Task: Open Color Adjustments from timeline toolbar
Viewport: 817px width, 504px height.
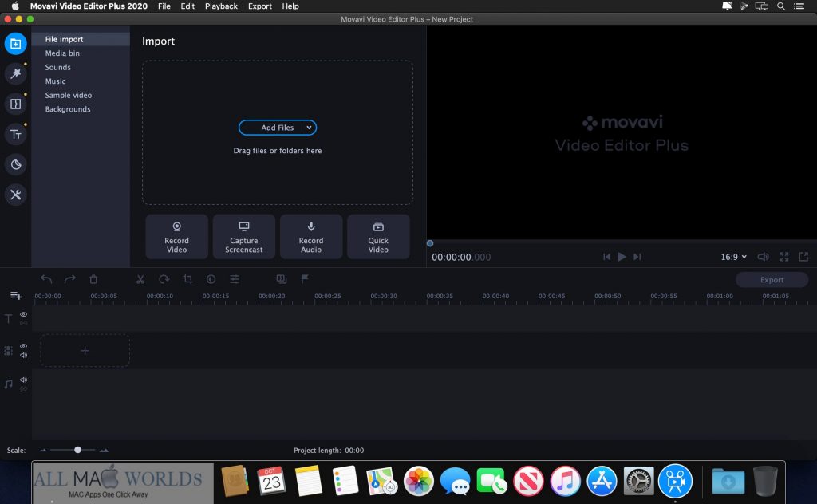Action: click(x=211, y=279)
